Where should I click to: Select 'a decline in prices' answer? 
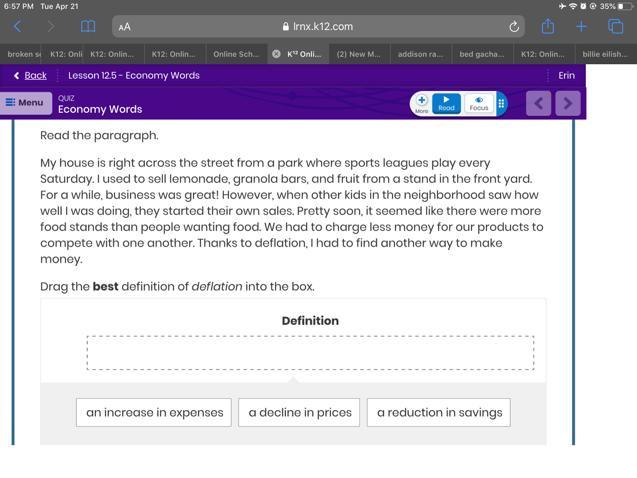point(299,412)
